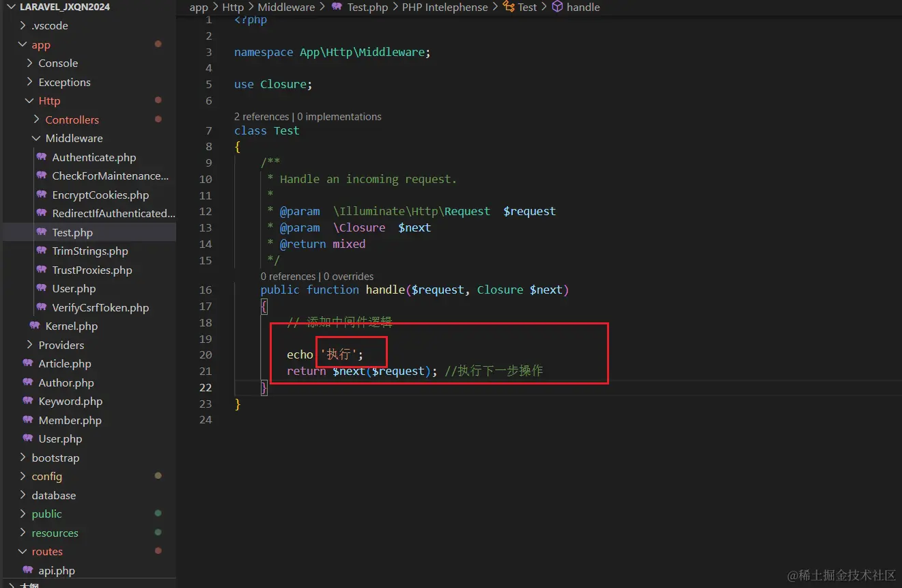The width and height of the screenshot is (902, 588).
Task: Click '0 implementations' code lens
Action: pos(339,117)
